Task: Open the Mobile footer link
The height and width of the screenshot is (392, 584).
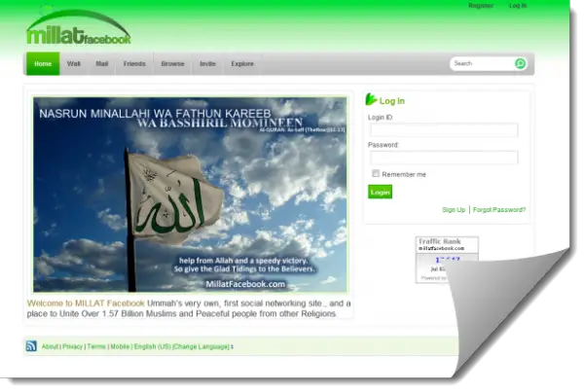Action: tap(120, 346)
